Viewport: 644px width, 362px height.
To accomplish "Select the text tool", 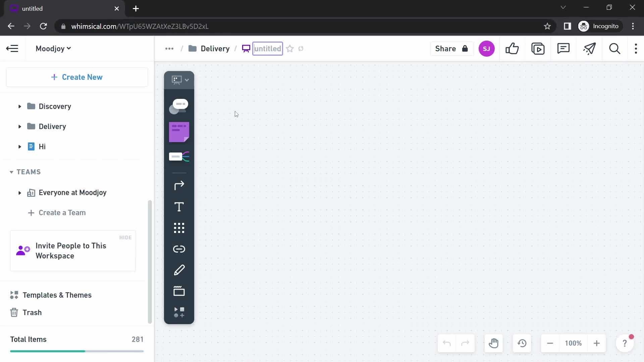I will click(x=179, y=207).
